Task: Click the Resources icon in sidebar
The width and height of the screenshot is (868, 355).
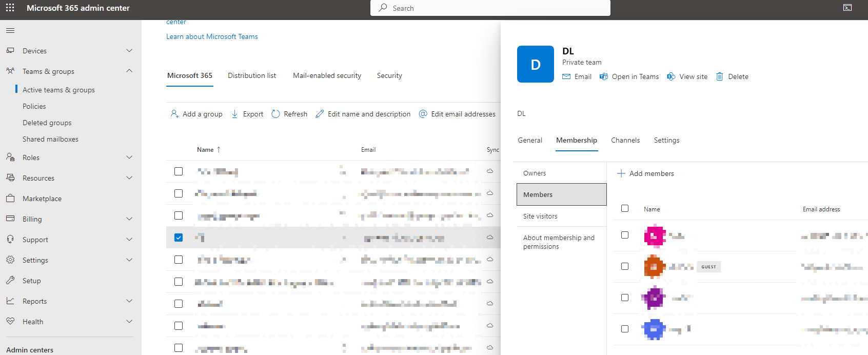Action: coord(10,177)
